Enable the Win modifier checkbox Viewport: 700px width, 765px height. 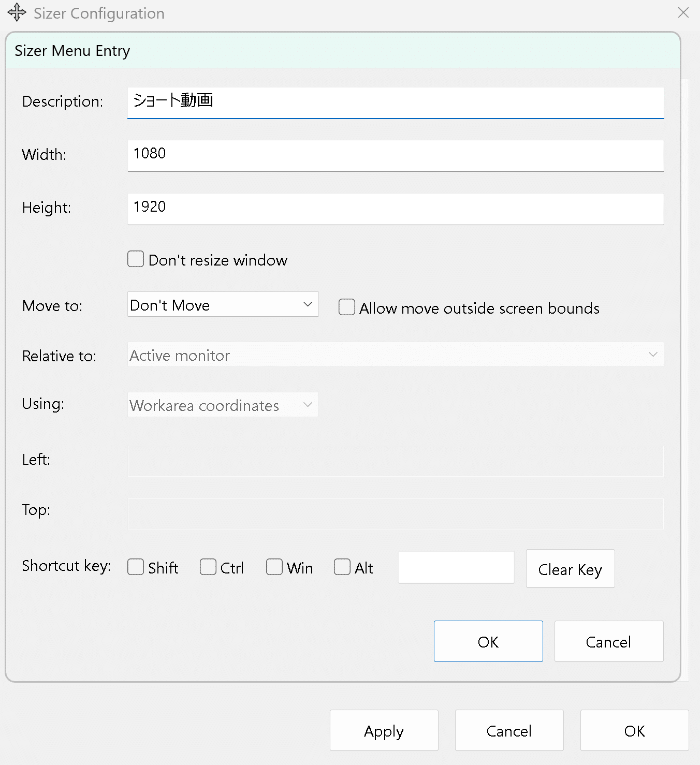point(274,567)
